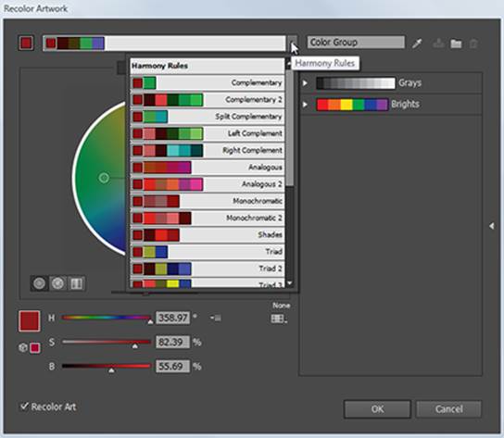Click the small in-gamut red swatch
The image size is (504, 438).
tap(35, 347)
